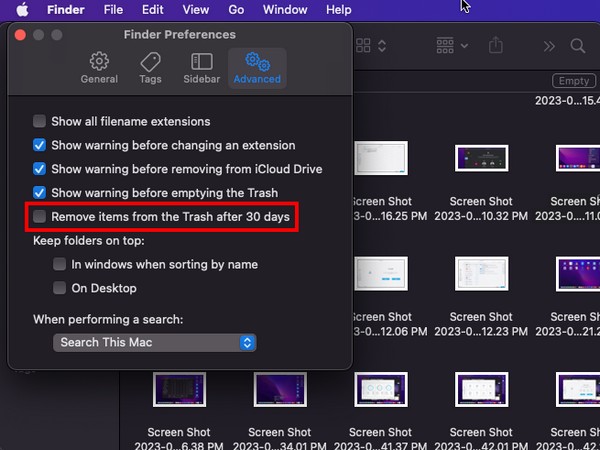Switch to the Sidebar preferences tab
This screenshot has width=600, height=450.
tap(202, 68)
